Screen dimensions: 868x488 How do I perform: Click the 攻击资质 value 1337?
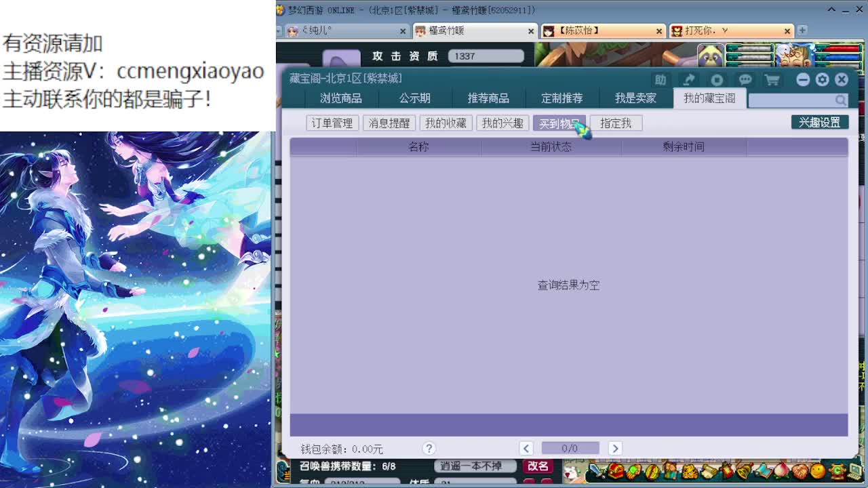[x=485, y=56]
